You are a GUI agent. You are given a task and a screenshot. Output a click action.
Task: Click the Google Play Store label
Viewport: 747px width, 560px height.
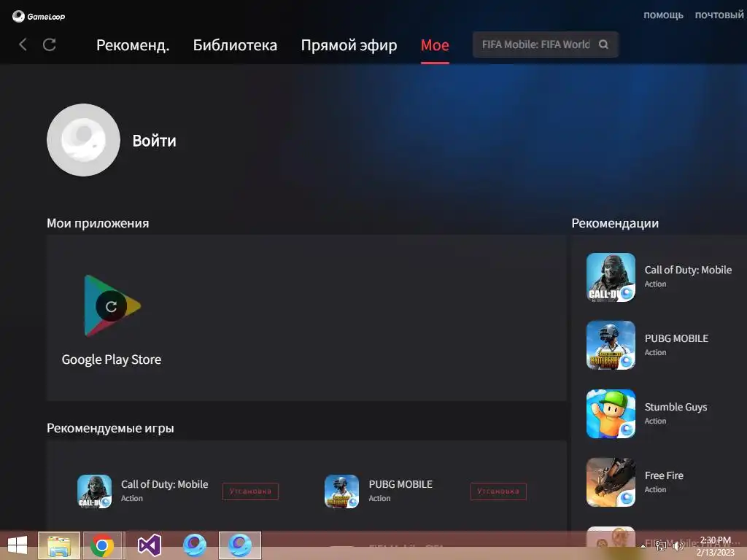click(x=112, y=359)
